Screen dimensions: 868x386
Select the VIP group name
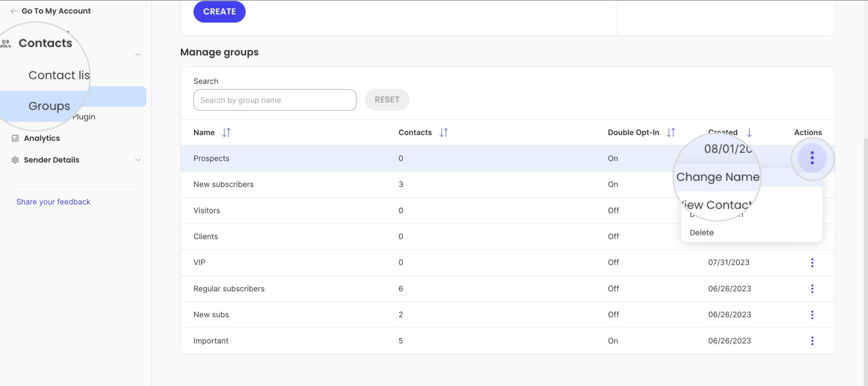(x=199, y=262)
